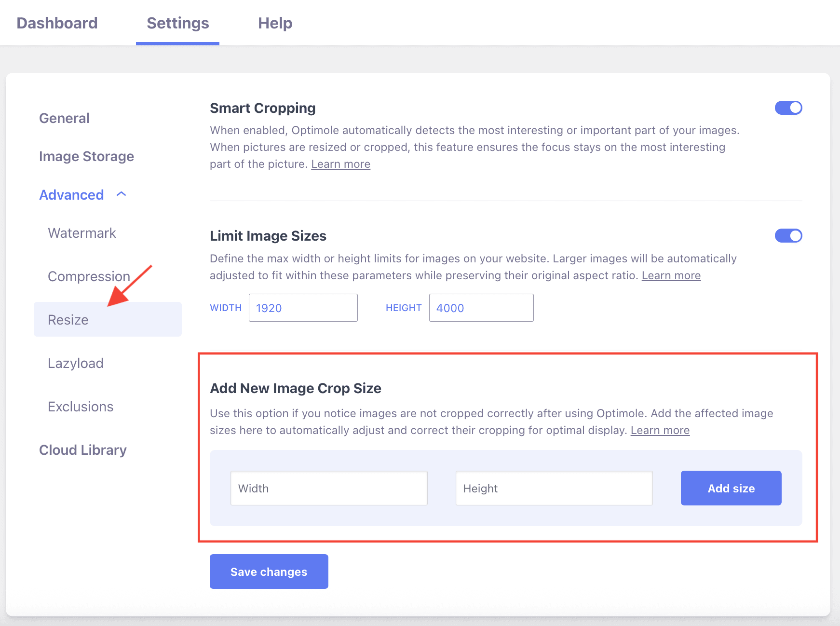The image size is (840, 626).
Task: Open the Dashboard tab
Action: (x=57, y=23)
